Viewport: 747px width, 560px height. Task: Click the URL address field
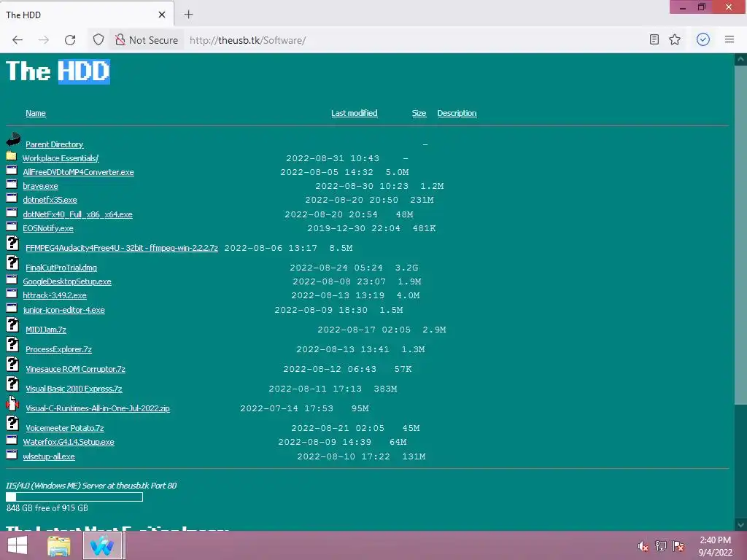tap(414, 40)
